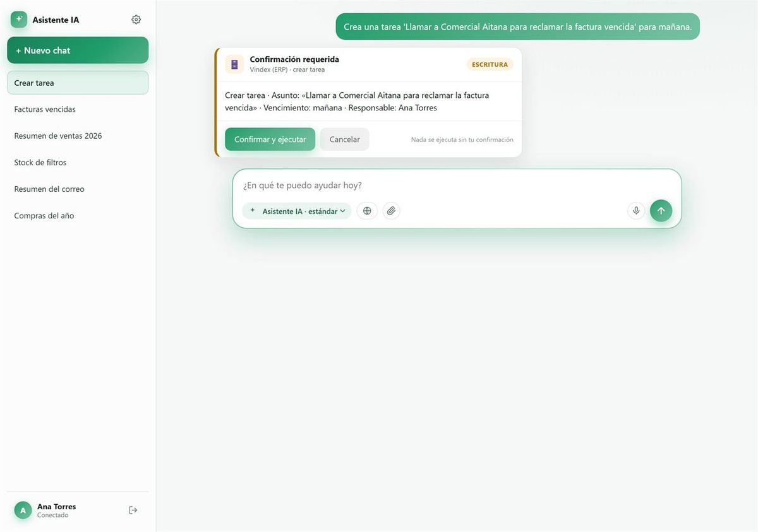The image size is (758, 532).
Task: Open Compras del año conversation
Action: tap(78, 215)
